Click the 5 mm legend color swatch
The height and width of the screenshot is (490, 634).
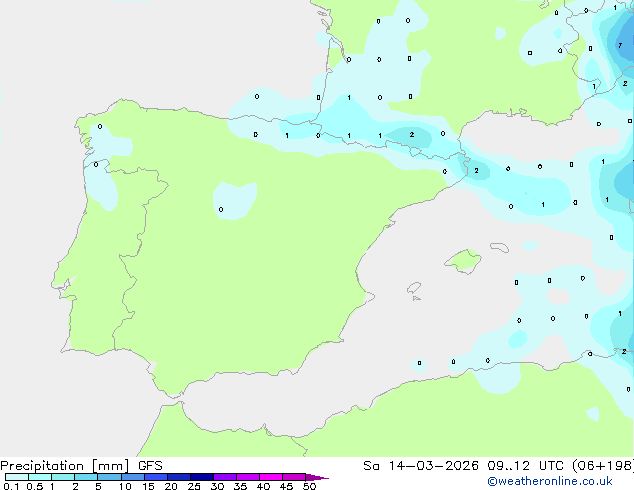tap(109, 477)
